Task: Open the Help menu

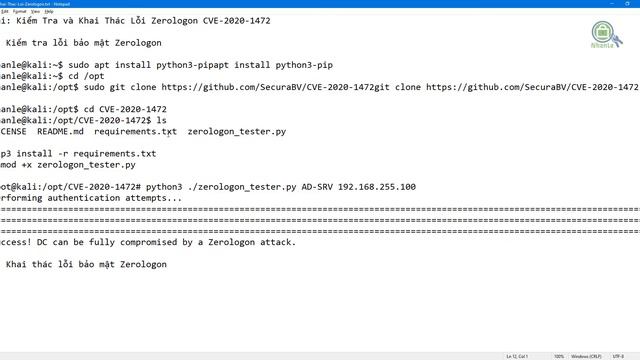Action: [x=49, y=11]
